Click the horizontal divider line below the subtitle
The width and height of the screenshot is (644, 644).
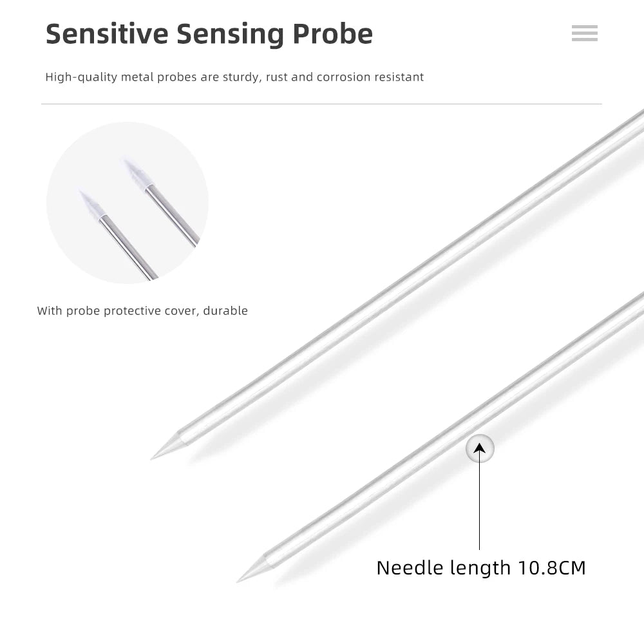[321, 104]
